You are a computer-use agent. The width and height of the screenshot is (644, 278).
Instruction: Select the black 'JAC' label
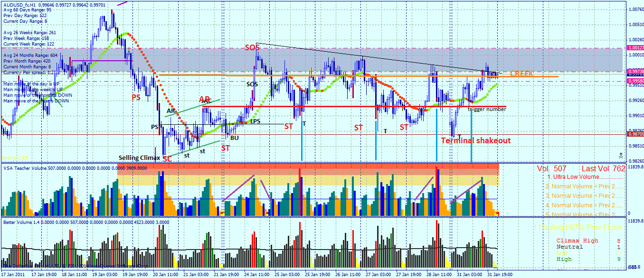[x=207, y=101]
